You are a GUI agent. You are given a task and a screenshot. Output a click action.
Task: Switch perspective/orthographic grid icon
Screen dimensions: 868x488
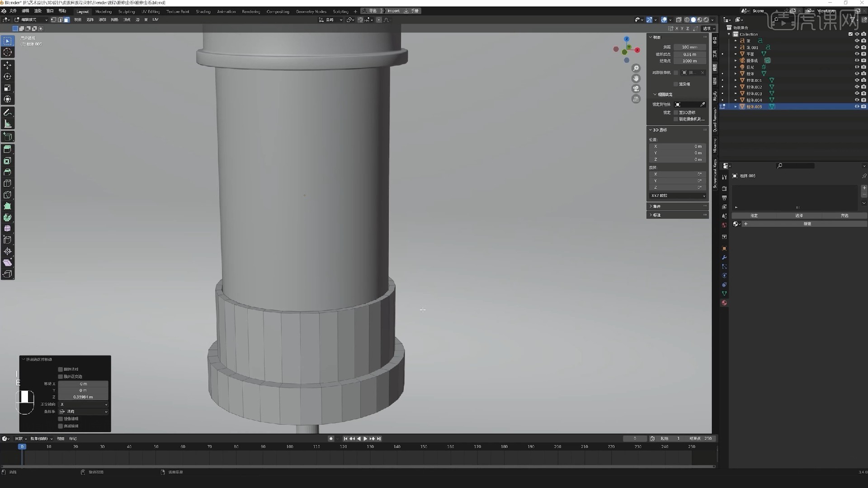click(636, 99)
